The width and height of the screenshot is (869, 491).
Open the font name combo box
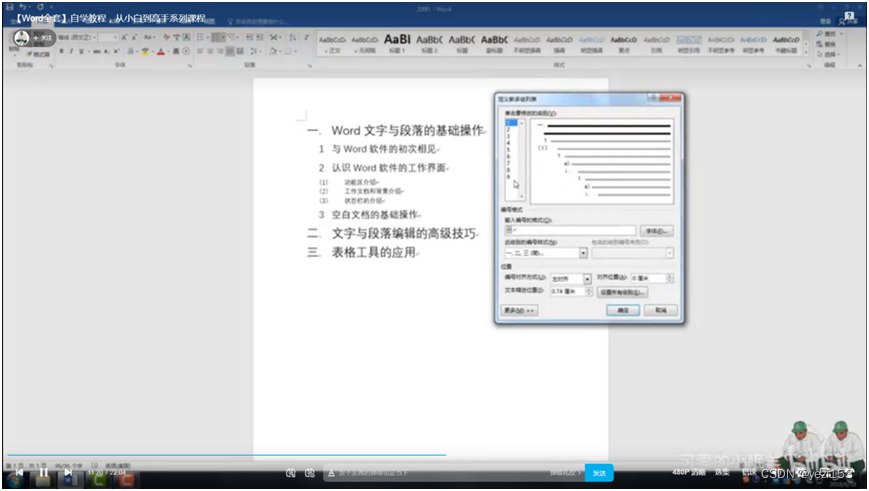[78, 38]
